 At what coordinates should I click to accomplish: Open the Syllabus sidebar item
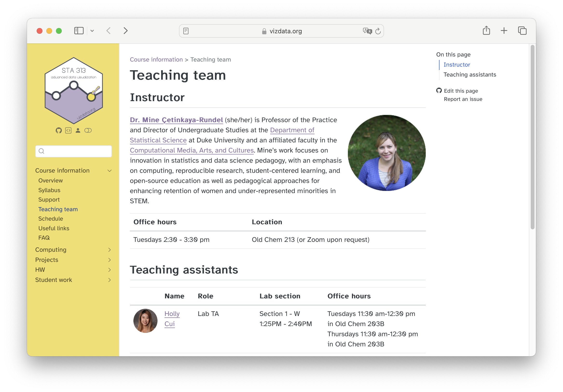pos(49,190)
